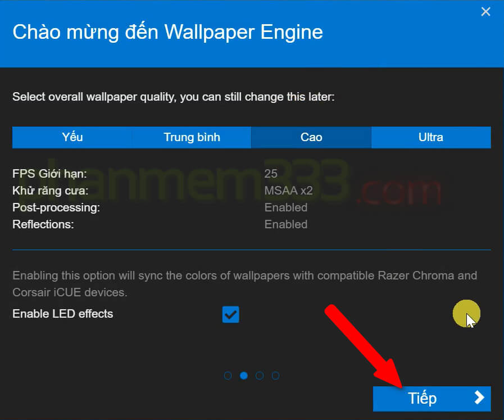This screenshot has height=420, width=504.
Task: Select the Yếu quality preset
Action: pos(72,137)
